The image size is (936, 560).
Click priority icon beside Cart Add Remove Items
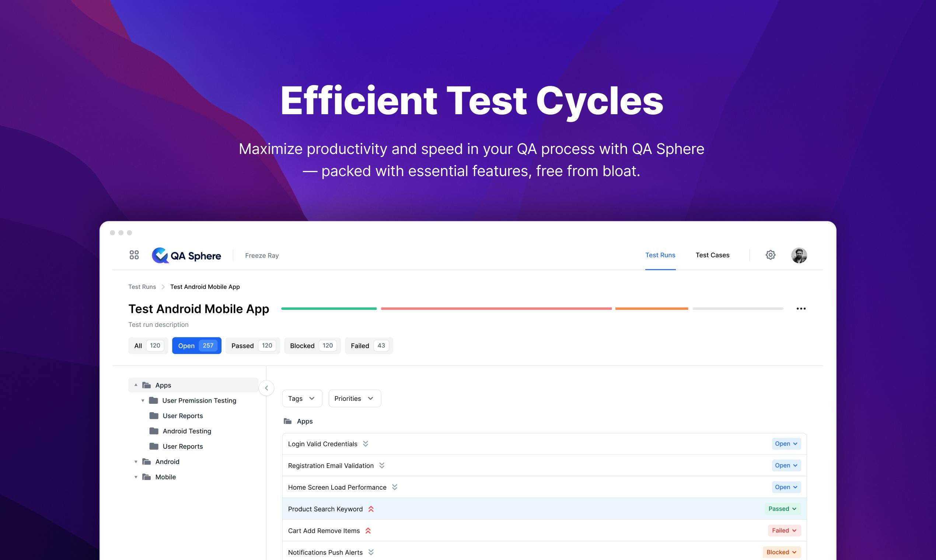click(x=368, y=531)
